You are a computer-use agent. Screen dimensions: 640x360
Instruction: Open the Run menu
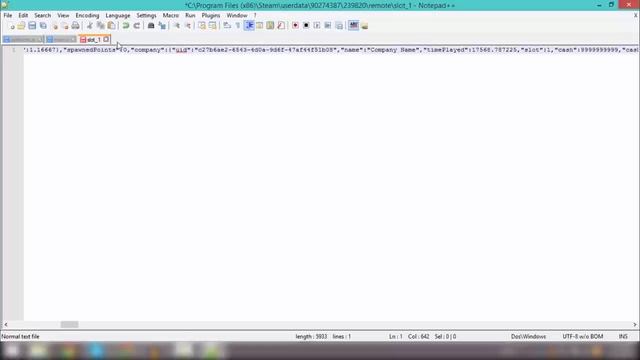point(190,16)
